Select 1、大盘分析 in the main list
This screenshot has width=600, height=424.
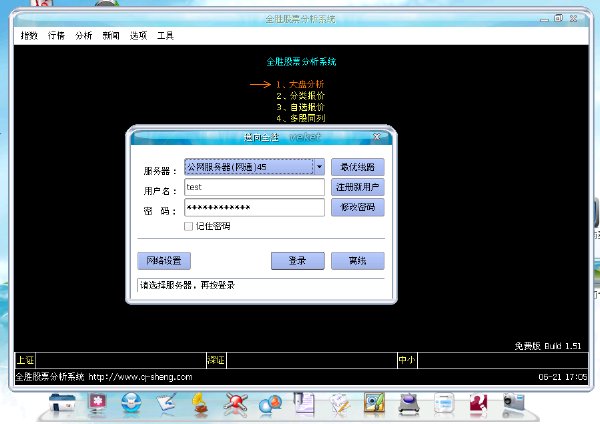pos(300,84)
